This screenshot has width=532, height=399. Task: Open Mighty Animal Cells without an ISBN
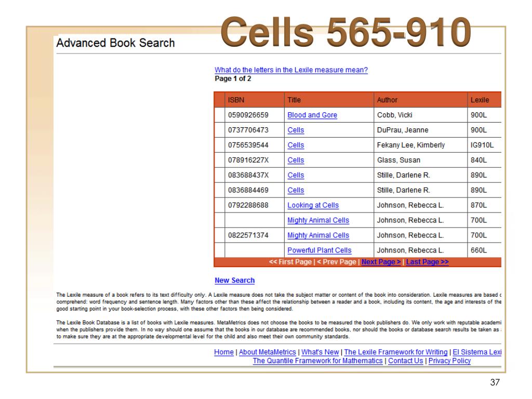(x=318, y=220)
